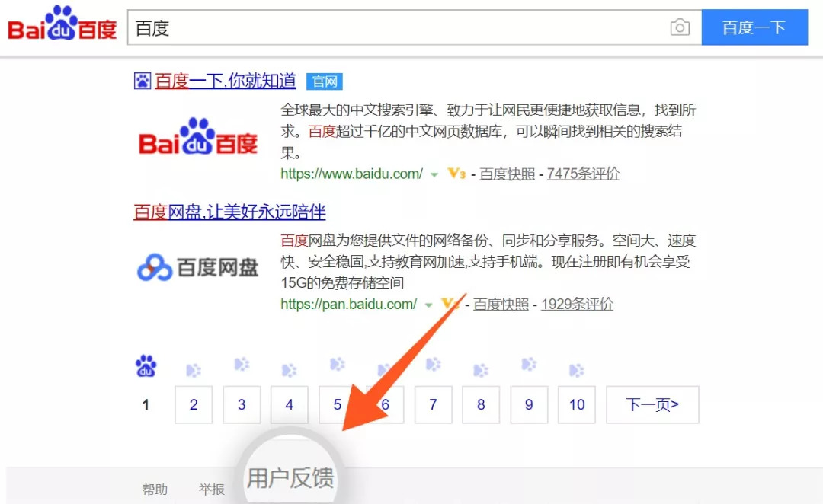Open the 用户反馈 feedback link in footer

tap(290, 478)
